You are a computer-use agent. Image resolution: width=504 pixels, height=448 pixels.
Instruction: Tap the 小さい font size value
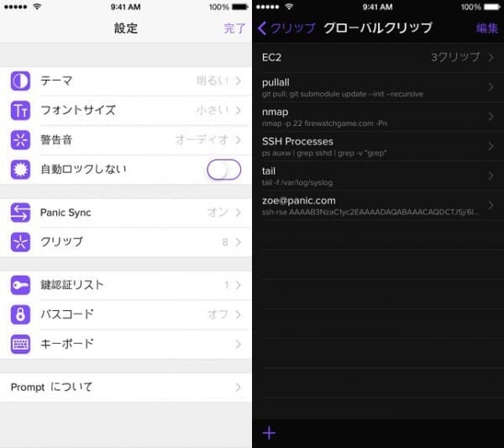(213, 110)
